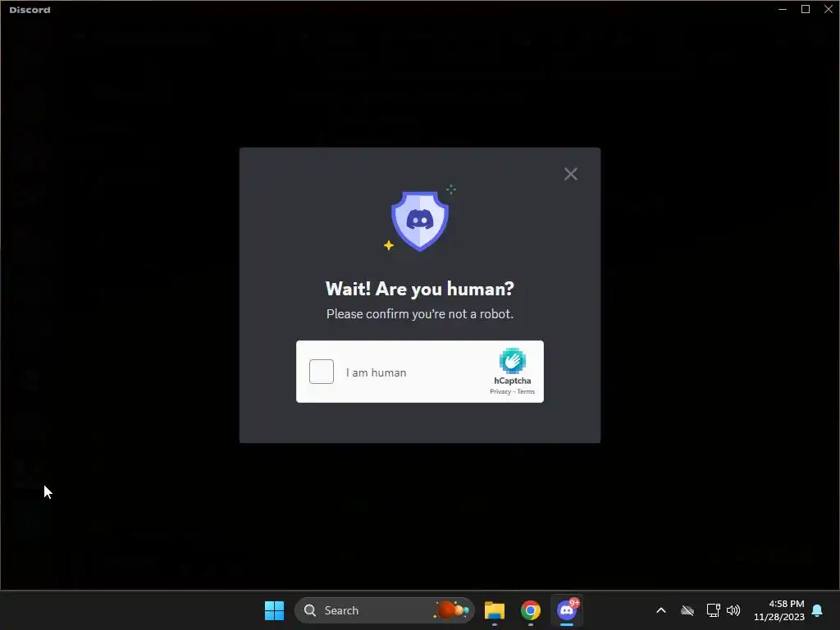Click the Discord taskbar icon

pos(567,610)
